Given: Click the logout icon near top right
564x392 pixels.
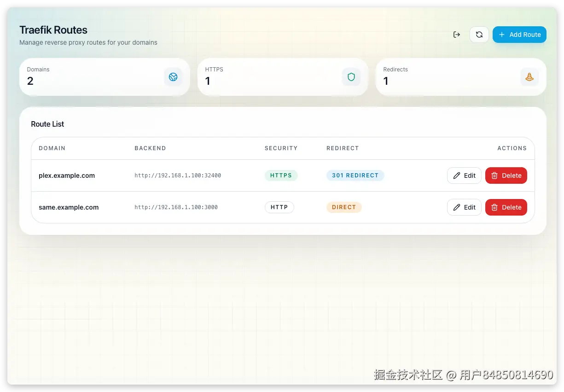Looking at the screenshot, I should pos(456,34).
